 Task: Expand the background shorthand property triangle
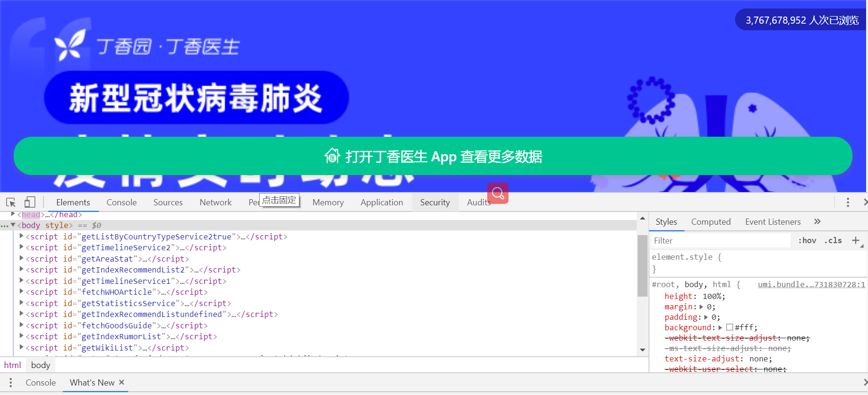(720, 327)
